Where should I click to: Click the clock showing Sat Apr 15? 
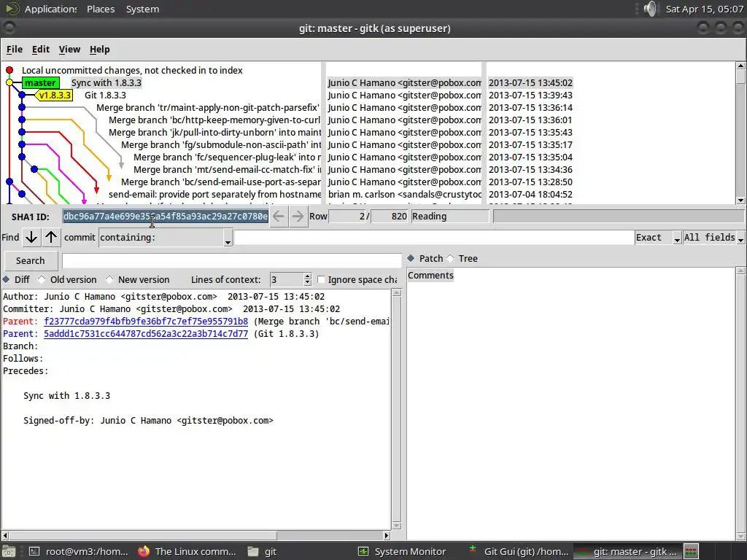[704, 9]
